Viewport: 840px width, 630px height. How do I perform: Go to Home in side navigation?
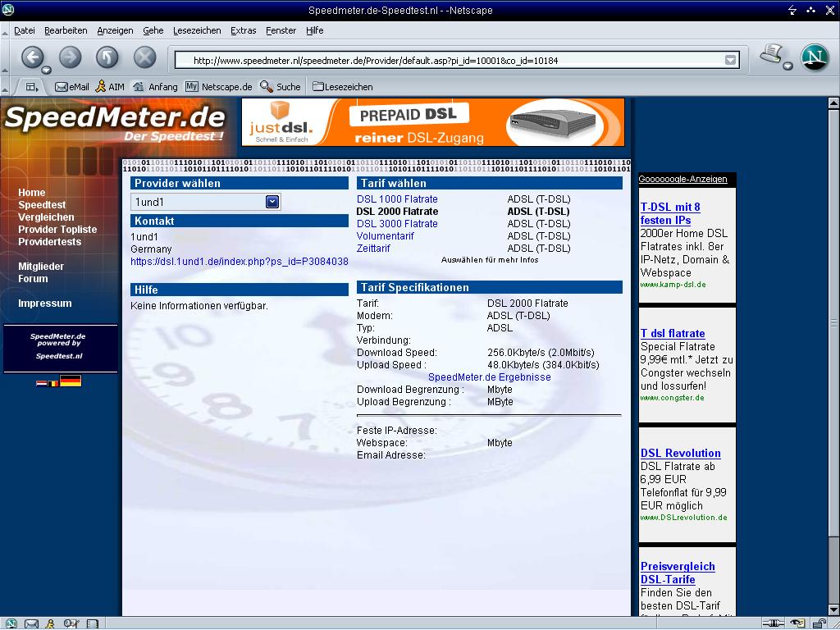pyautogui.click(x=32, y=192)
